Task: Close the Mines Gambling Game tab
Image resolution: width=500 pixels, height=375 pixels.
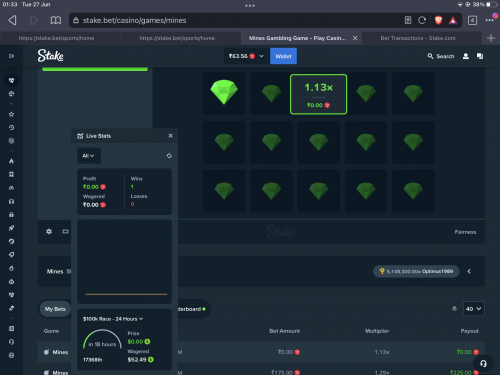Action: point(355,38)
